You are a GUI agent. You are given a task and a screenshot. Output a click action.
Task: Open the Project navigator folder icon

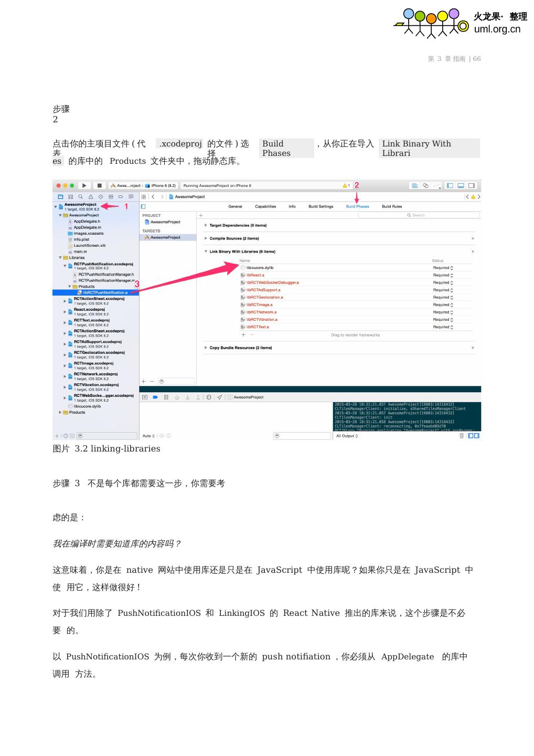[61, 197]
